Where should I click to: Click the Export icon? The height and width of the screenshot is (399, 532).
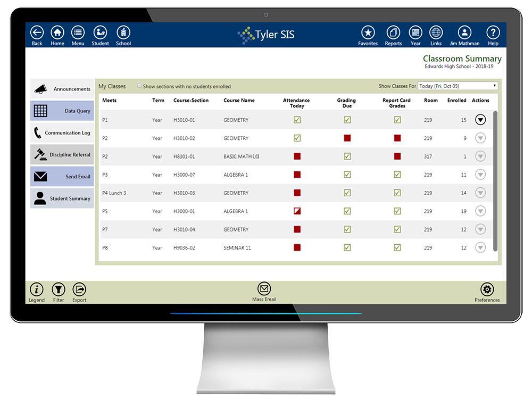coord(79,289)
